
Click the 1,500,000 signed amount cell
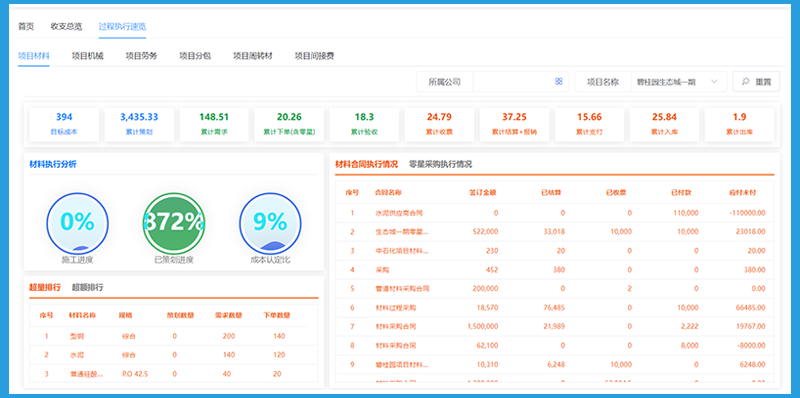483,327
